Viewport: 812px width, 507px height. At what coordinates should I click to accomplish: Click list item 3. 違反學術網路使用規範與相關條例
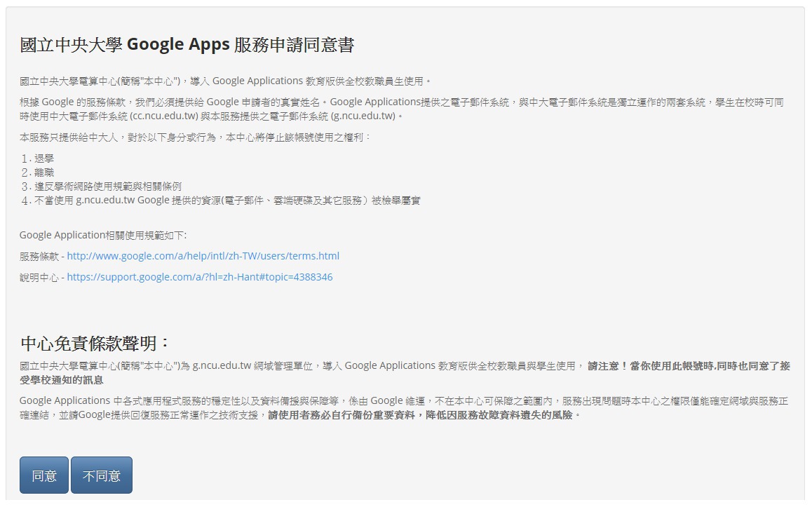point(102,187)
